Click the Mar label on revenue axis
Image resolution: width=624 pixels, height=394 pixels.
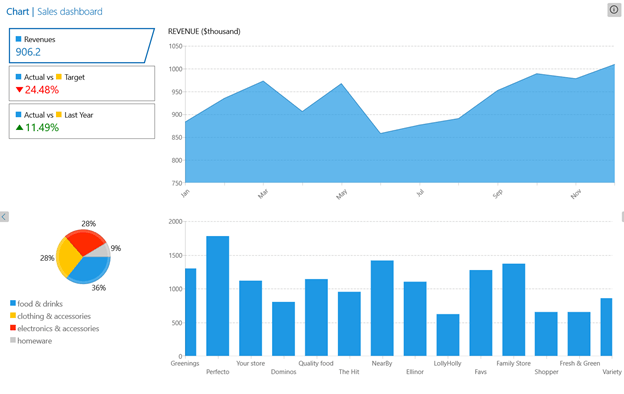point(263,194)
